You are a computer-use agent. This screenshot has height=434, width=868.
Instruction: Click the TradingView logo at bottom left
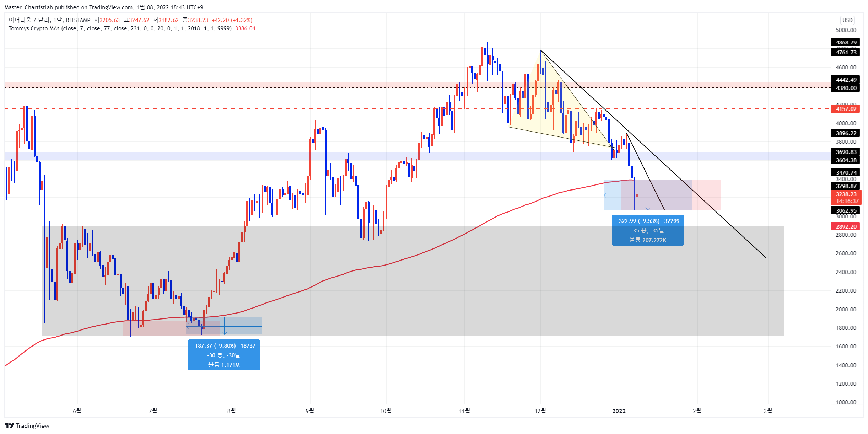tap(27, 425)
